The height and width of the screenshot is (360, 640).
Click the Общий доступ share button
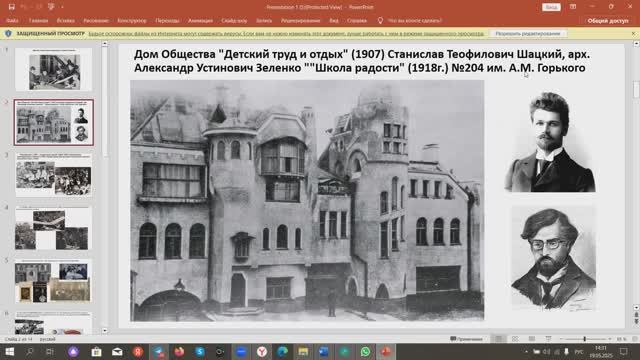tap(608, 20)
